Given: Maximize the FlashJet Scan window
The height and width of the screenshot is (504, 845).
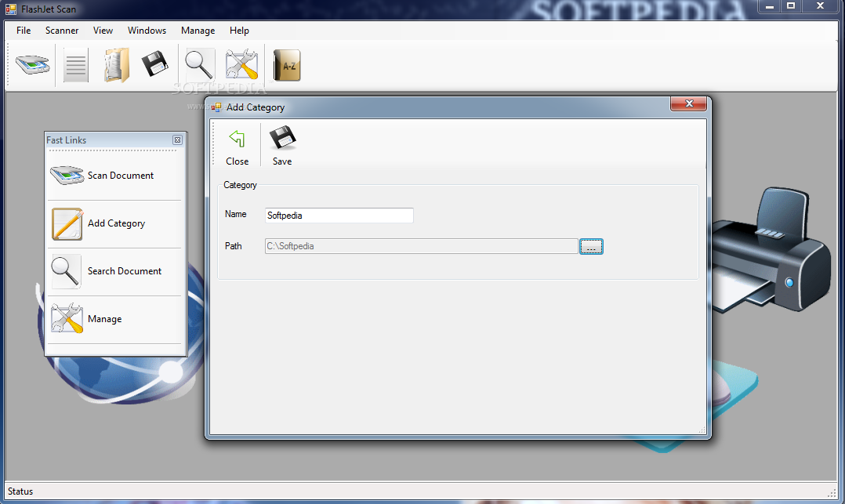Looking at the screenshot, I should (791, 6).
